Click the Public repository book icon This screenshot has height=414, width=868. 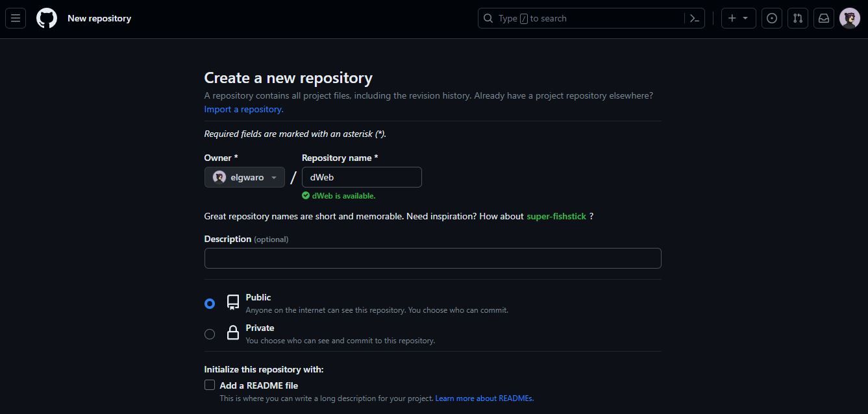232,302
